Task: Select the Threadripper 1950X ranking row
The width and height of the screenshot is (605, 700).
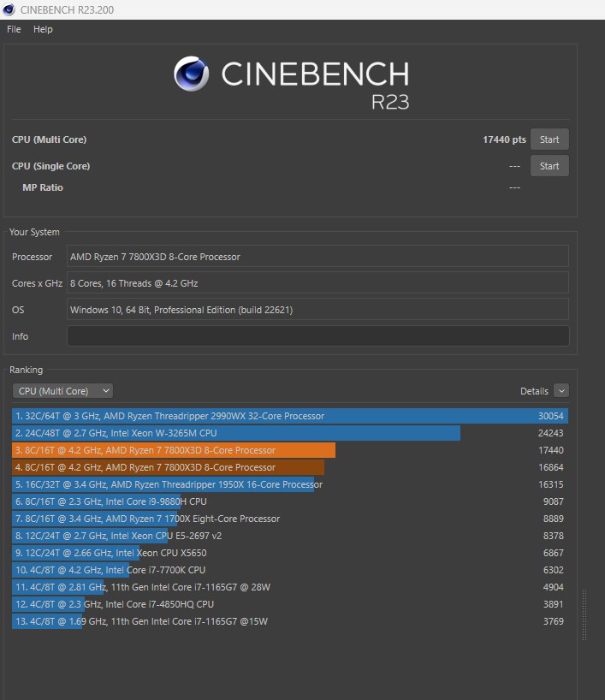Action: tap(290, 484)
